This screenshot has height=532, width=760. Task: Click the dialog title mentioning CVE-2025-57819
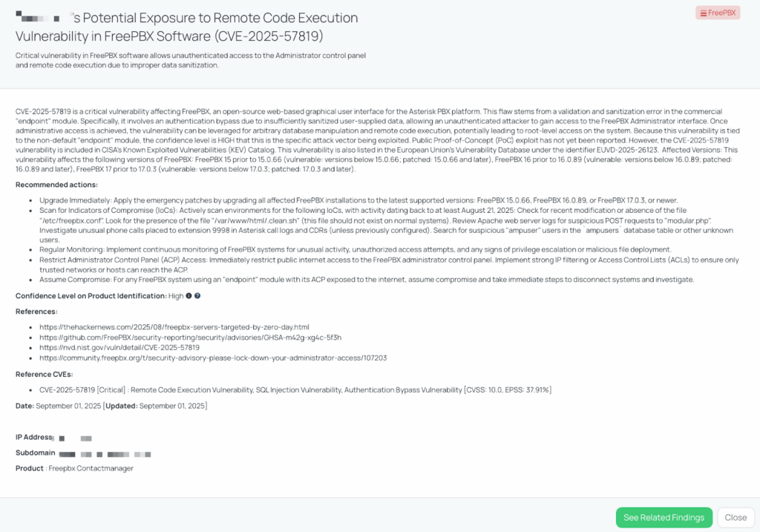point(186,27)
